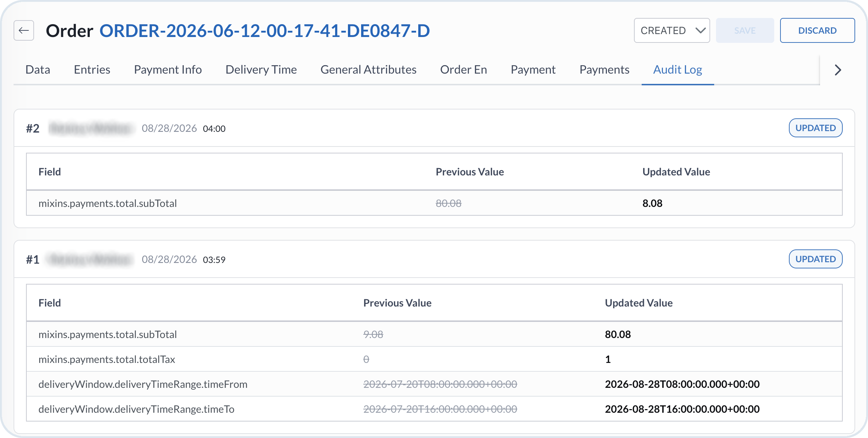Switch to the Entries tab
868x438 pixels.
[92, 70]
